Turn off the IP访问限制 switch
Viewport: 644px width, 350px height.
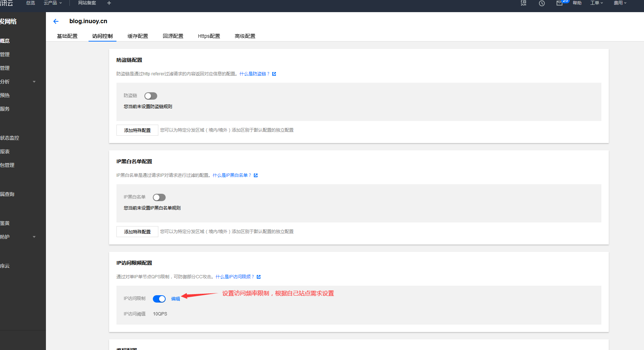(159, 299)
